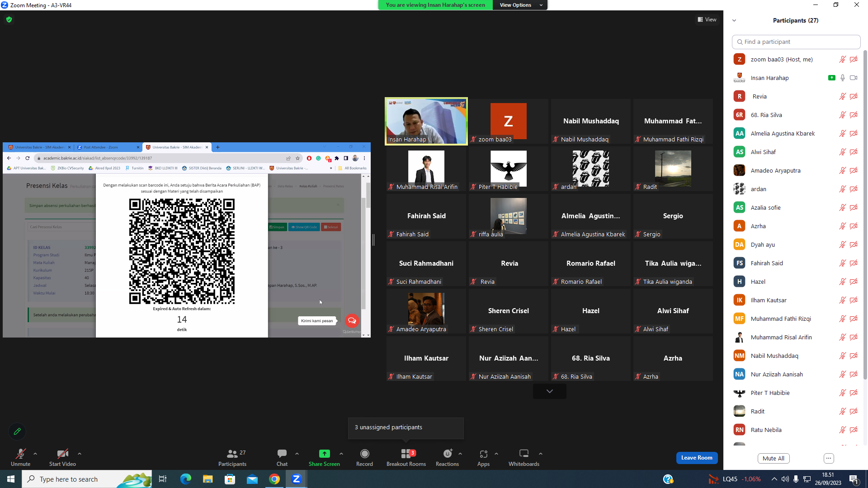The width and height of the screenshot is (868, 488).
Task: Expand reactions options arrow
Action: (460, 454)
